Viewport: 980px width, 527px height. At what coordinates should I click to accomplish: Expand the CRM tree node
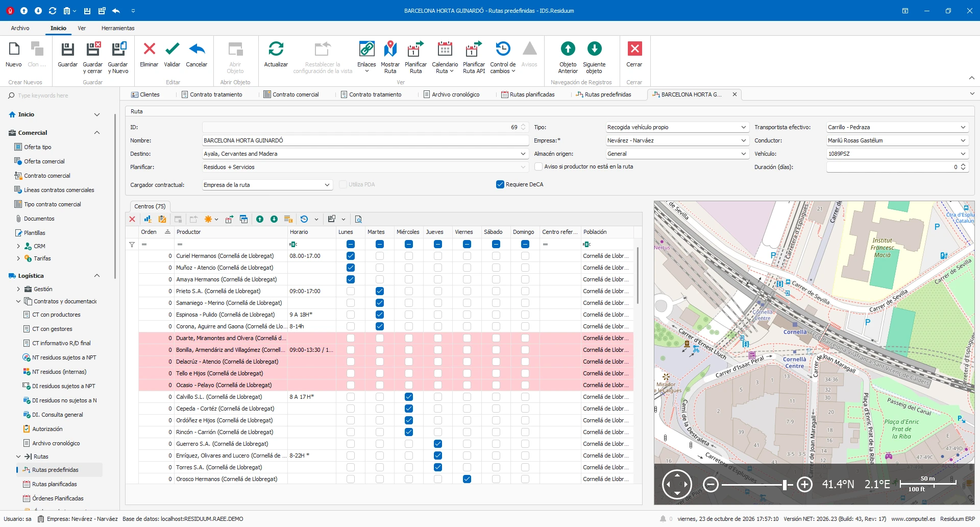pyautogui.click(x=18, y=246)
